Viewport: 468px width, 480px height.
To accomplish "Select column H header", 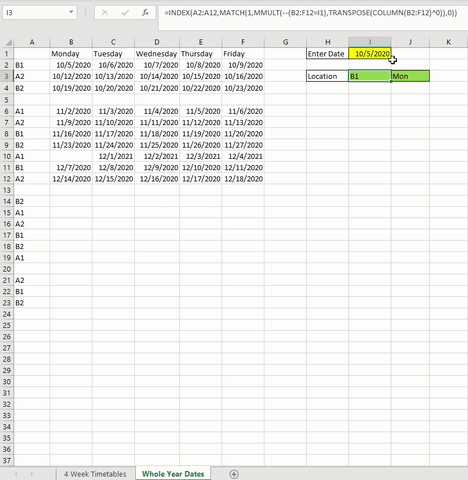I will (x=328, y=42).
